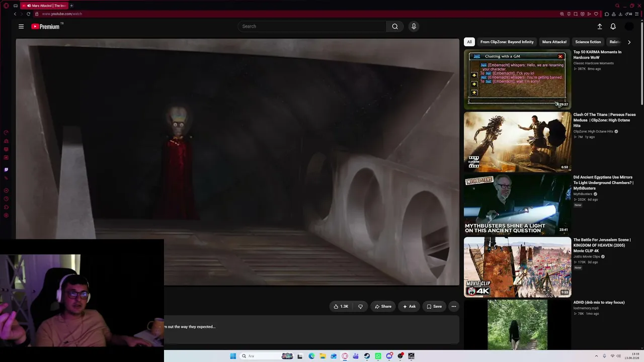This screenshot has height=362, width=644.
Task: Open WhatsApp from the taskbar
Action: [378, 356]
